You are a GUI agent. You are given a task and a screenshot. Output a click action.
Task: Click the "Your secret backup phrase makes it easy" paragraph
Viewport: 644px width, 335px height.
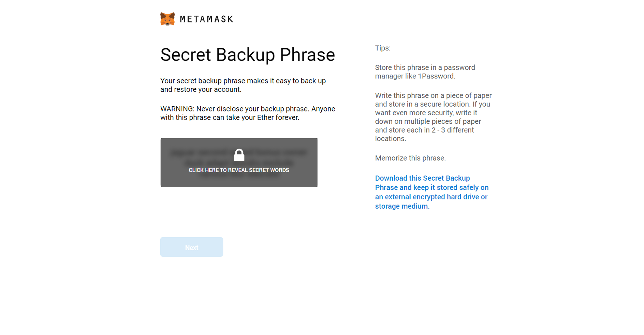click(243, 85)
